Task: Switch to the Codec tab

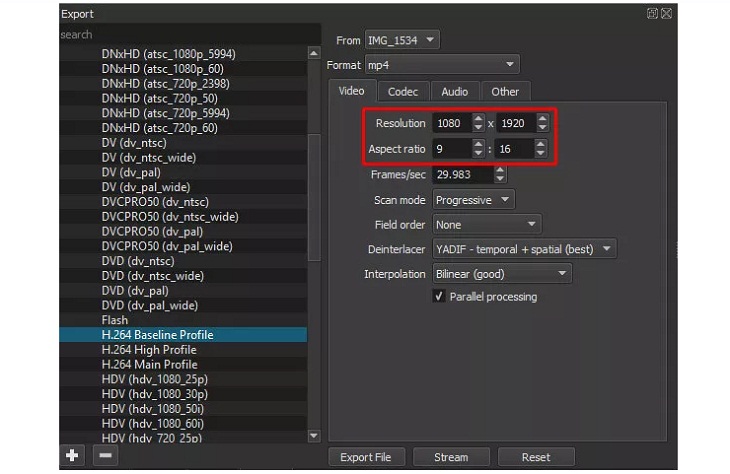Action: point(403,92)
